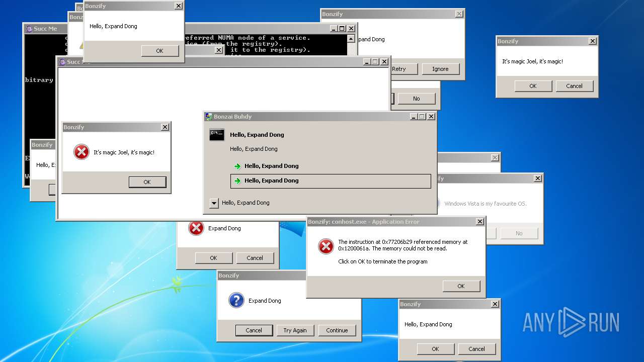Click the No button below Retry
Viewport: 644px width, 362px height.
(x=416, y=99)
